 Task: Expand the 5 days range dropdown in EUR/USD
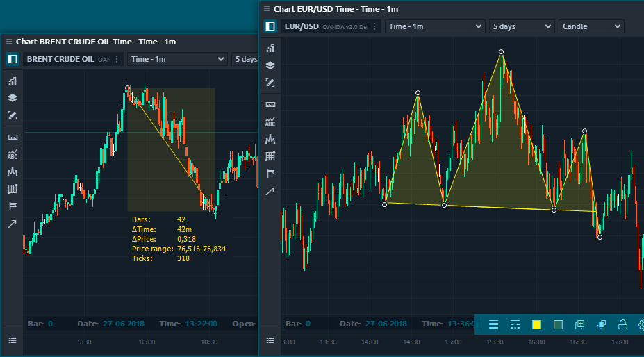coord(520,26)
